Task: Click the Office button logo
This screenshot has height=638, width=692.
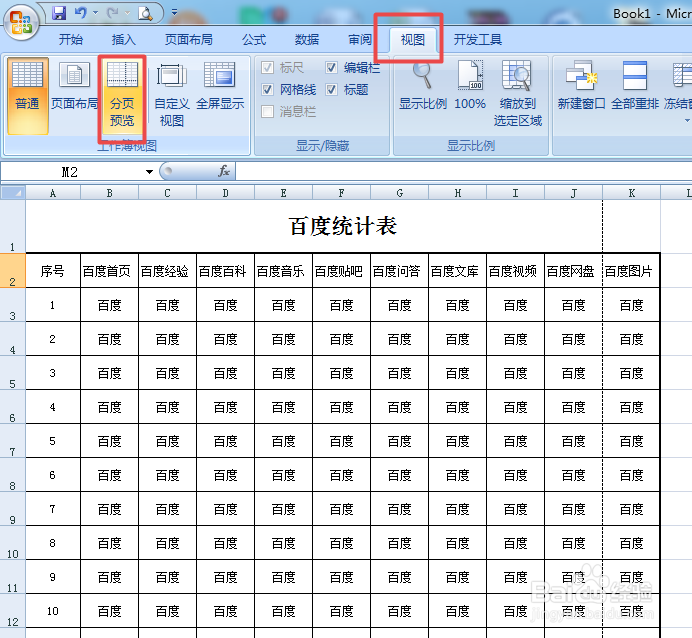Action: pos(21,22)
